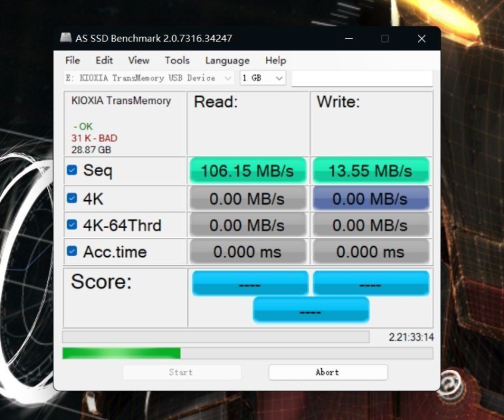Open the KIOXIA TransMemory drive dropdown
Viewport: 504px width, 420px height.
[x=149, y=78]
